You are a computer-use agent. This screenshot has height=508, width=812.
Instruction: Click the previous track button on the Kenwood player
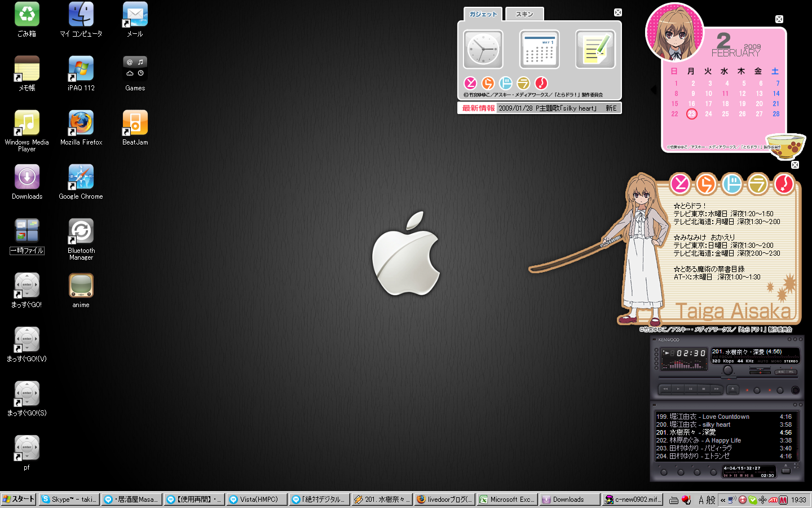(x=665, y=389)
